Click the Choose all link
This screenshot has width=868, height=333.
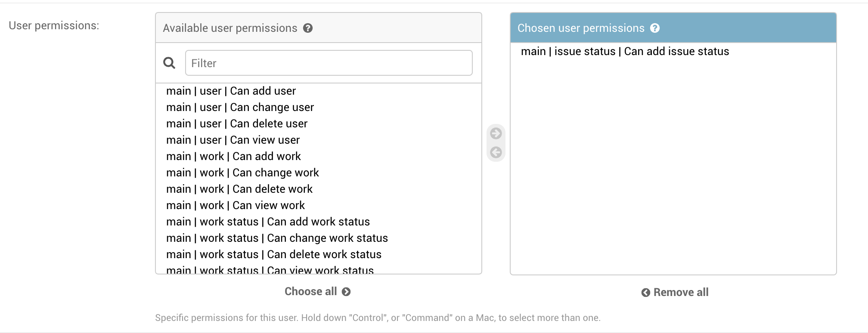317,292
